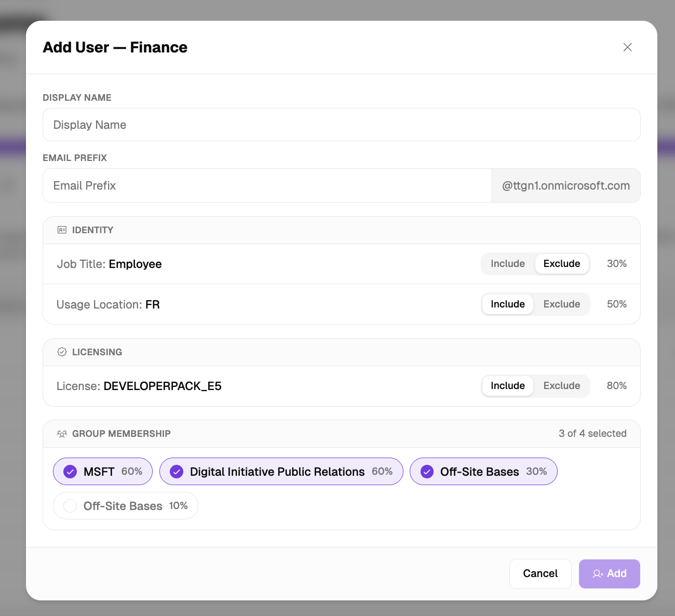Click the "License: DEVELOPERPACK_E5" label

pos(139,386)
